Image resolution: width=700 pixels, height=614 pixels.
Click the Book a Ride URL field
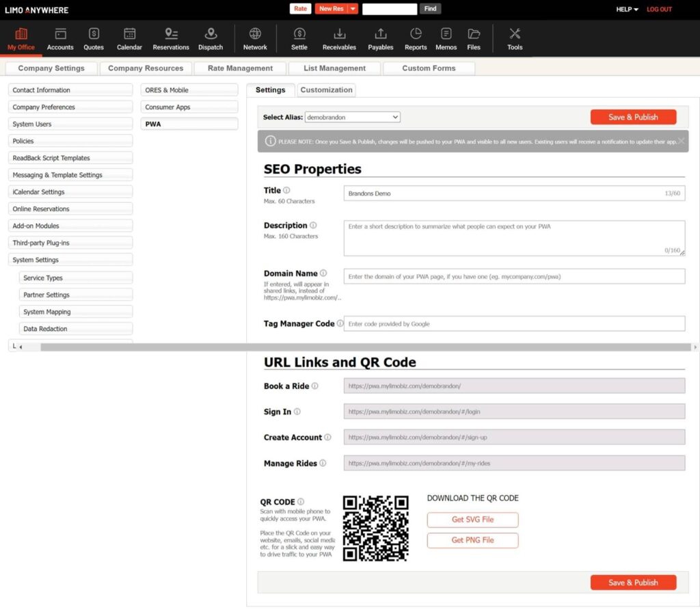(514, 386)
